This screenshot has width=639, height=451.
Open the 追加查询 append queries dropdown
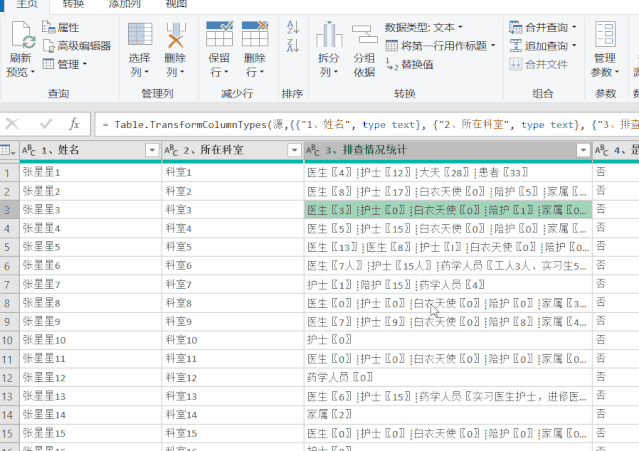(x=542, y=46)
